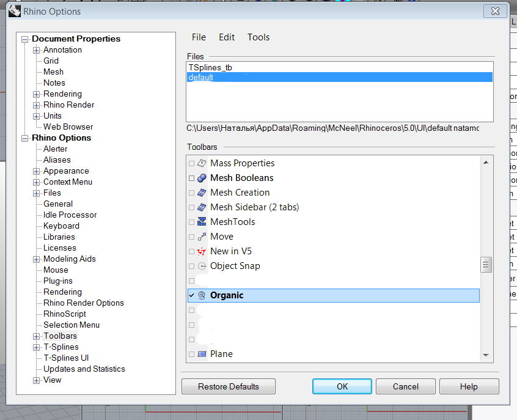Check the Mesh Booleans checkbox

(191, 178)
